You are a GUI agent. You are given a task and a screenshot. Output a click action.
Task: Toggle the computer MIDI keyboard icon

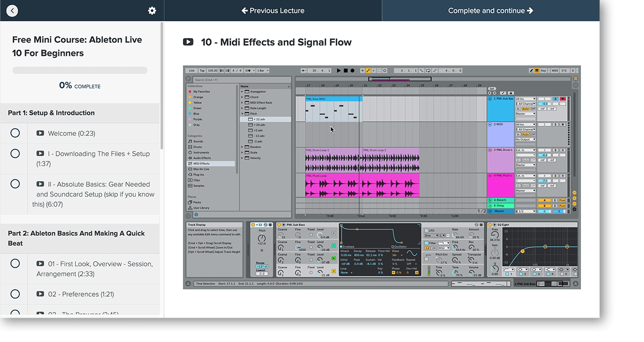pos(537,71)
